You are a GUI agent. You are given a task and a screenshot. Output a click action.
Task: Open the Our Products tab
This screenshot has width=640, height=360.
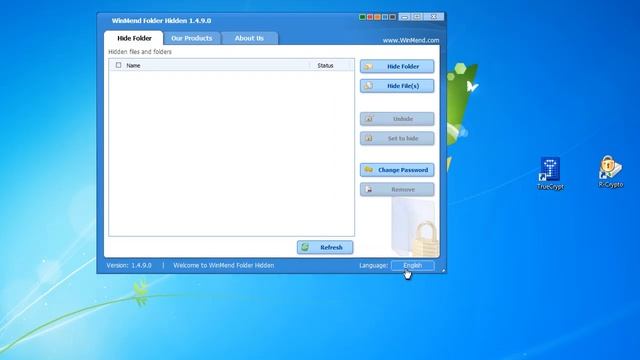(192, 38)
